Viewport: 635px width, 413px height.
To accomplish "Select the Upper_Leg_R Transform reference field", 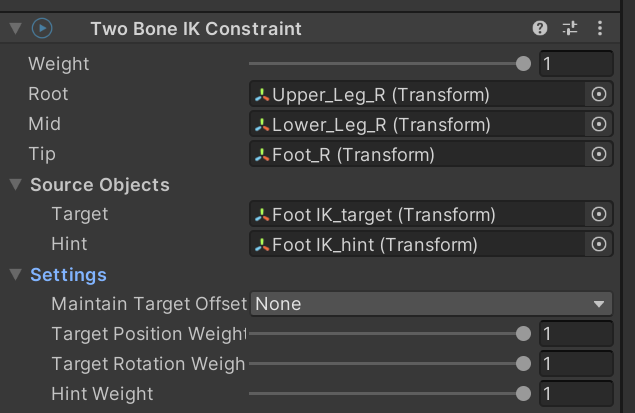I will (415, 95).
